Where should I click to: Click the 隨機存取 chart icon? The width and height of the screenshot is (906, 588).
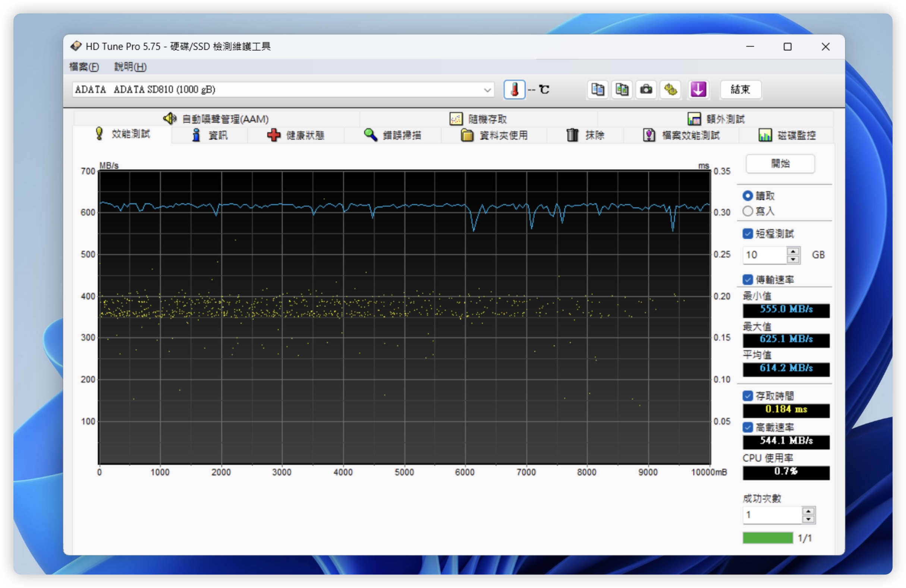[x=456, y=119]
